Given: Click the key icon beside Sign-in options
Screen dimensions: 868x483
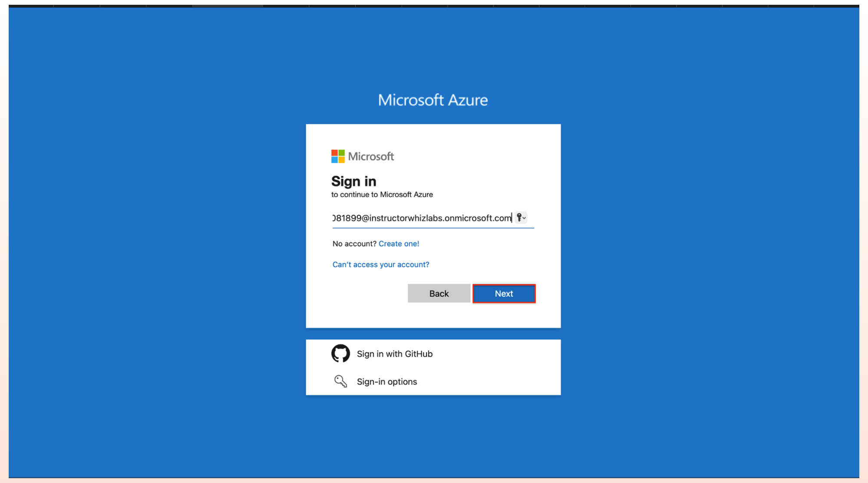Looking at the screenshot, I should 340,381.
